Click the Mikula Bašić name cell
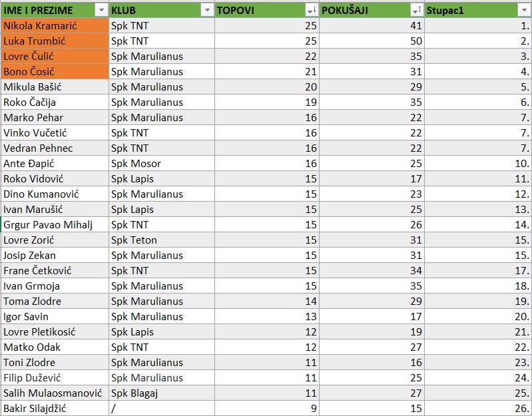Image resolution: width=532 pixels, height=416 pixels. [54, 87]
